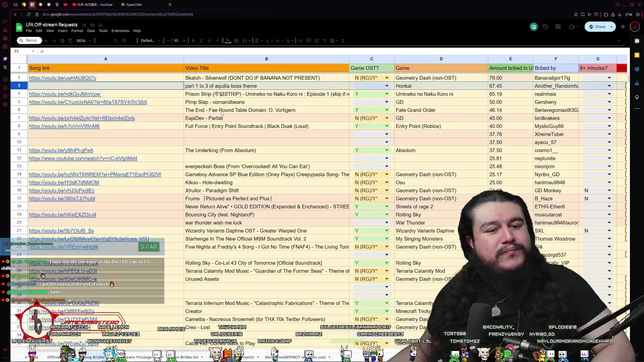Toggle bold formatting
The width and height of the screenshot is (644, 362).
click(193, 40)
